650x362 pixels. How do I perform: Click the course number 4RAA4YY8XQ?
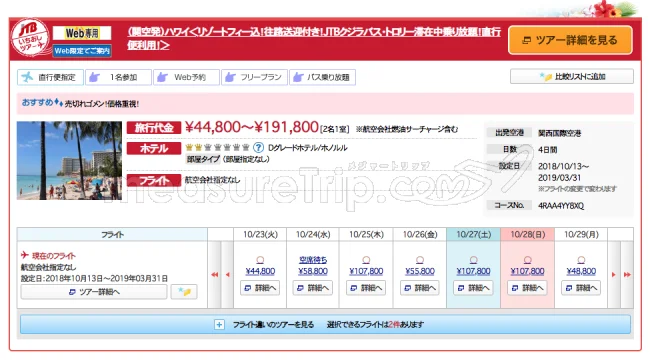pyautogui.click(x=560, y=206)
